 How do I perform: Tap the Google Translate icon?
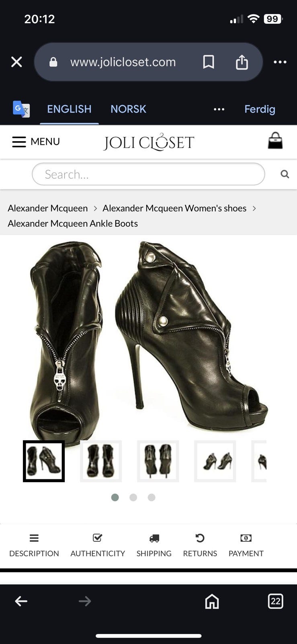point(21,109)
